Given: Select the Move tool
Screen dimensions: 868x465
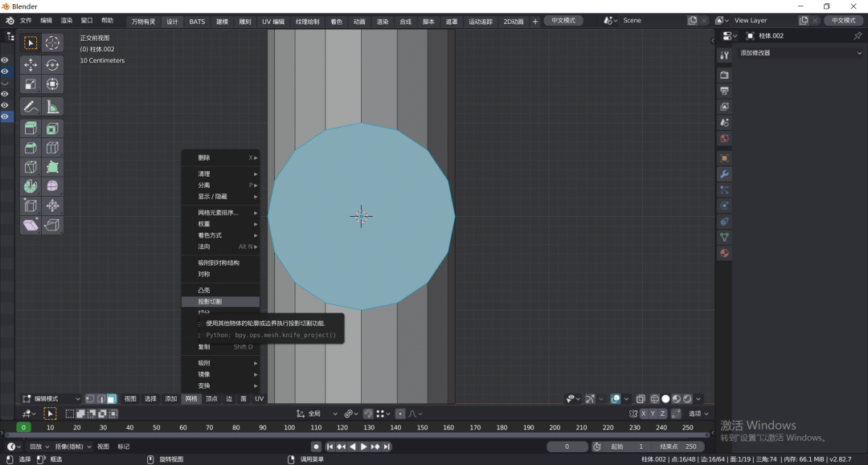Looking at the screenshot, I should [x=31, y=65].
